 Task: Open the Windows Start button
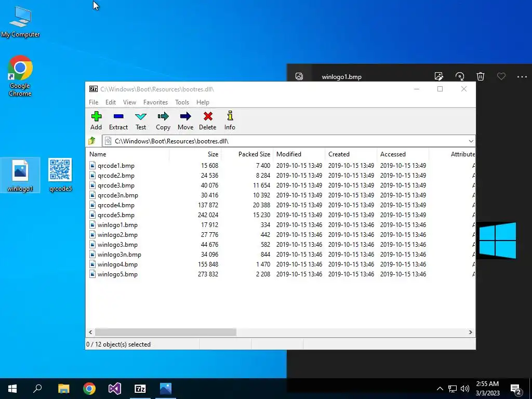12,389
